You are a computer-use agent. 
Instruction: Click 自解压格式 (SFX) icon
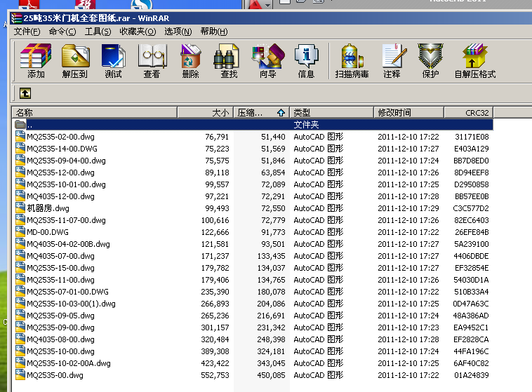tap(475, 61)
